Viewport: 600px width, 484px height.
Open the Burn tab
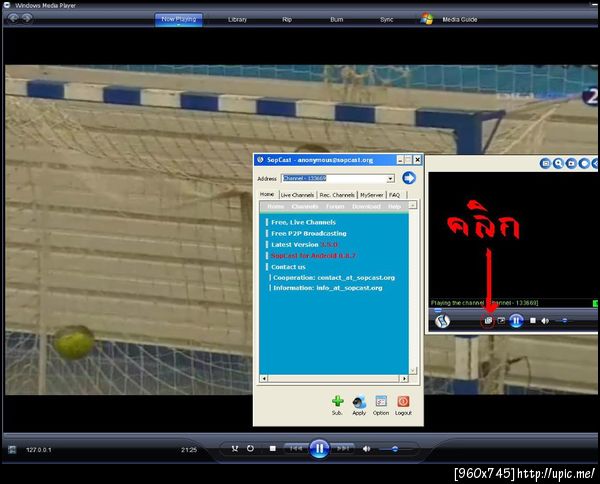[337, 20]
